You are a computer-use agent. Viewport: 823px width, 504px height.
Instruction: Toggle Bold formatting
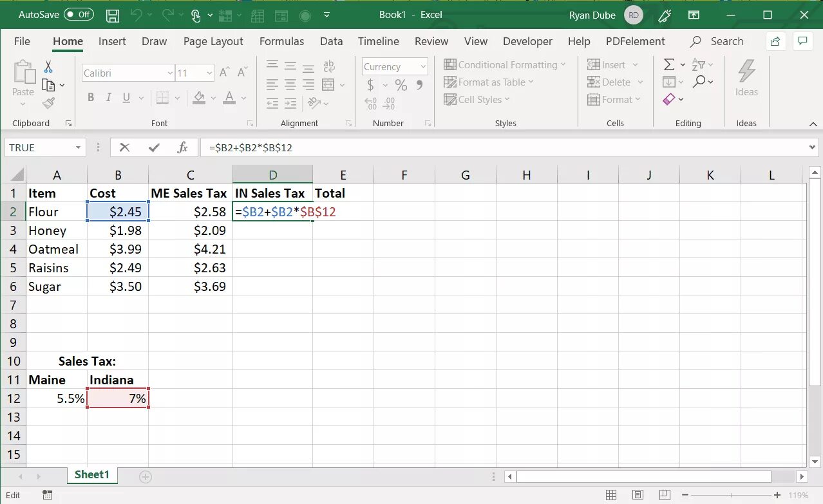(91, 98)
